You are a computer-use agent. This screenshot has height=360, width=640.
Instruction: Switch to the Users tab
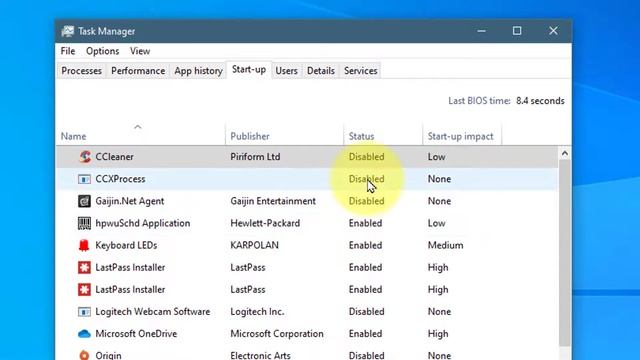[x=286, y=71]
